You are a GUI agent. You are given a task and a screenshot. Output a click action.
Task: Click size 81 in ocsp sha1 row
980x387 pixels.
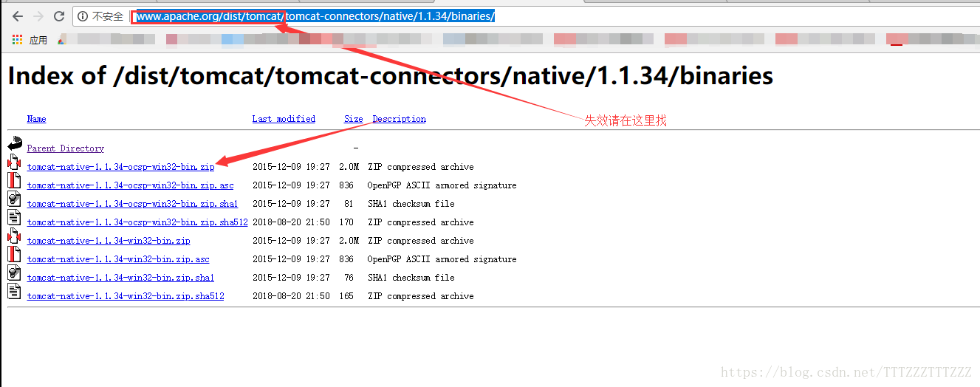(x=349, y=204)
